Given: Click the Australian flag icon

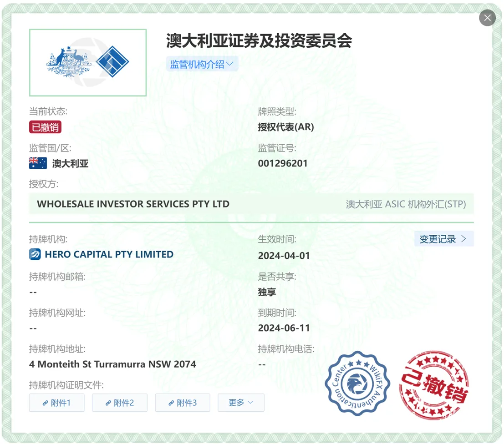Looking at the screenshot, I should [38, 163].
